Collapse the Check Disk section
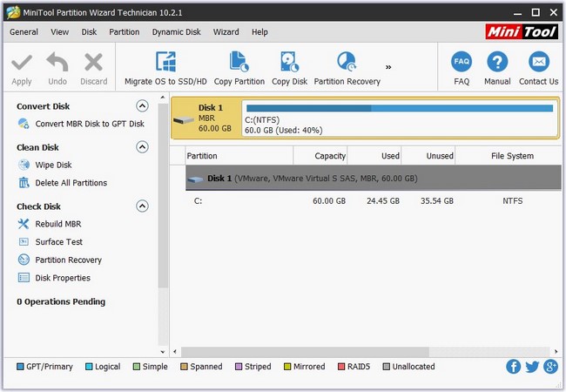Screen dimensions: 566x392 pyautogui.click(x=142, y=206)
